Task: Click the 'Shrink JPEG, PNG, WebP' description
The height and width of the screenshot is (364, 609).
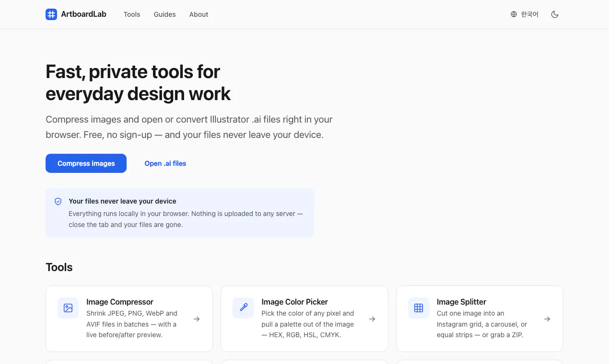Action: 132,324
